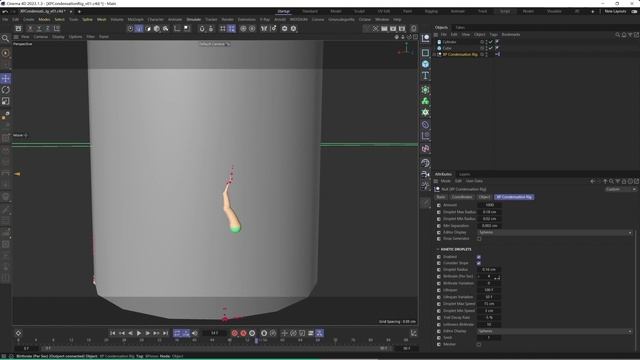
Task: Open the first Editor Display dropdown
Action: point(555,232)
